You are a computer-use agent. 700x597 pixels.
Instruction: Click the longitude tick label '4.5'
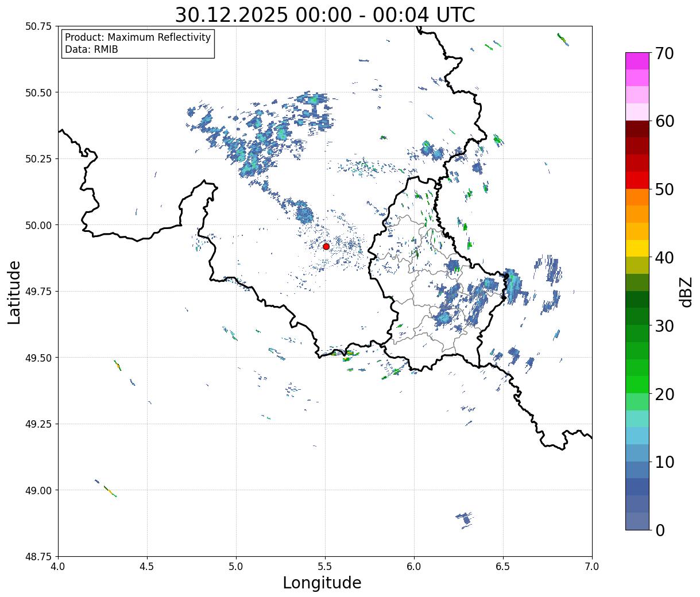[147, 567]
